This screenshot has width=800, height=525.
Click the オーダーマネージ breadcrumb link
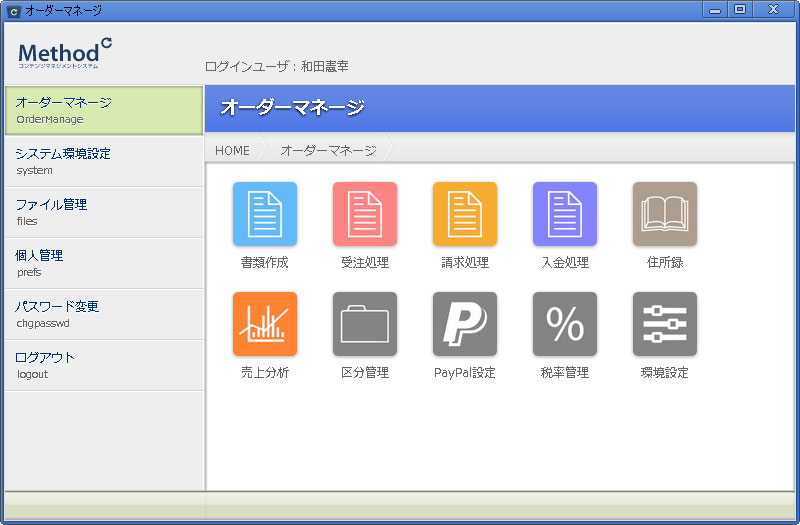(x=328, y=151)
